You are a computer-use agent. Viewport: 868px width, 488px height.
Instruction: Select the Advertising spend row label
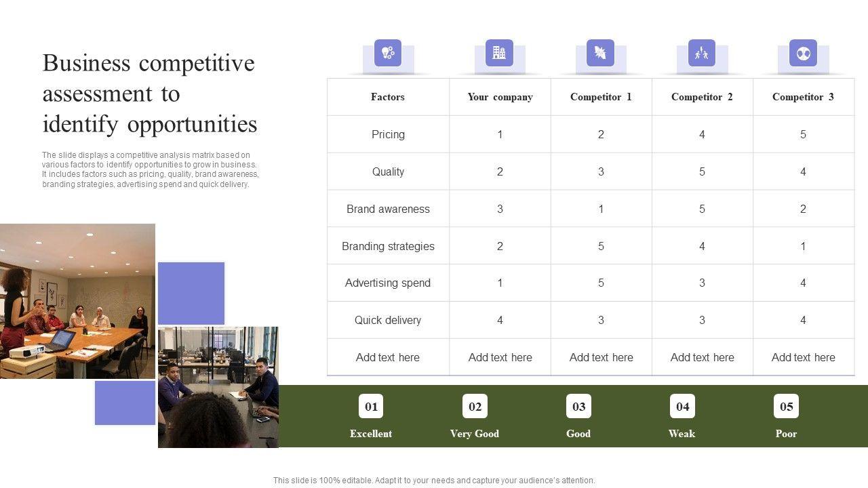click(388, 283)
